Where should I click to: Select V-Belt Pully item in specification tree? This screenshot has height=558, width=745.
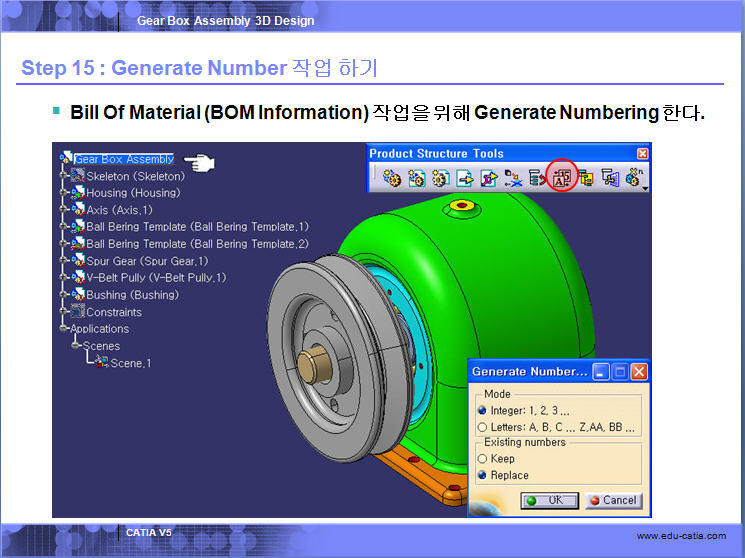(156, 278)
